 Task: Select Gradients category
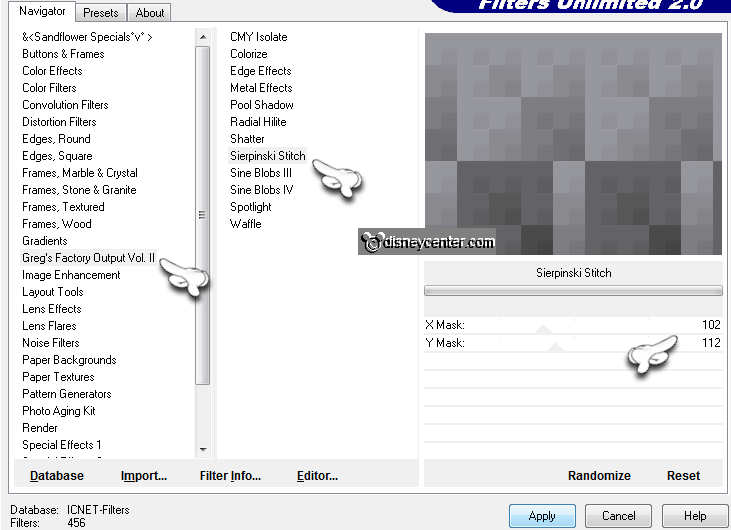45,241
